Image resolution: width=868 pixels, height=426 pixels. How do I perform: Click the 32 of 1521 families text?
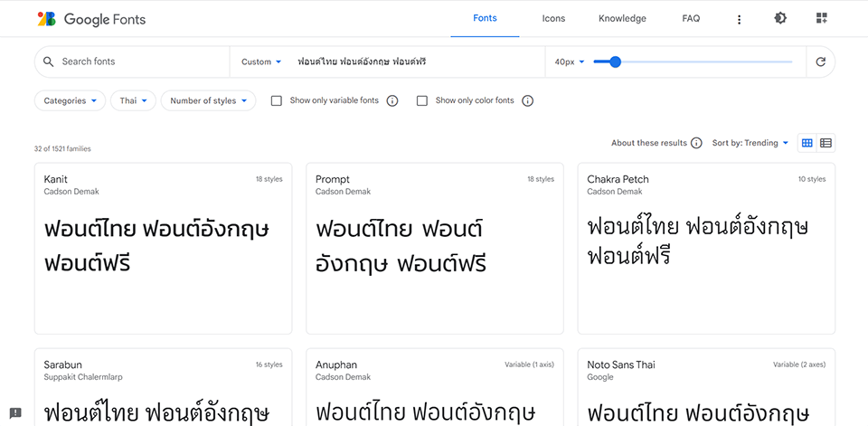pos(62,149)
